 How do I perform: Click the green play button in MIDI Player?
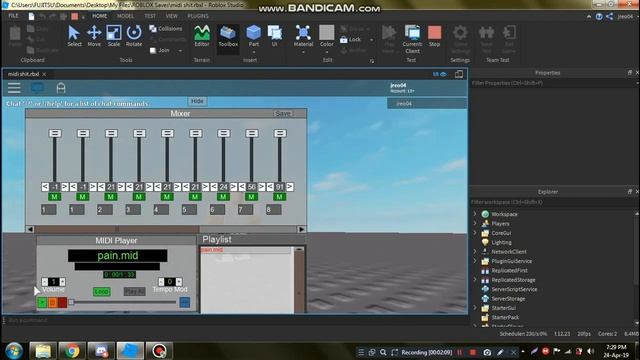42,302
